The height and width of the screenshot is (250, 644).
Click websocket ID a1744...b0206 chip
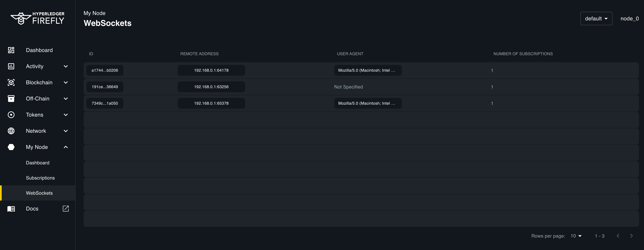pos(105,70)
